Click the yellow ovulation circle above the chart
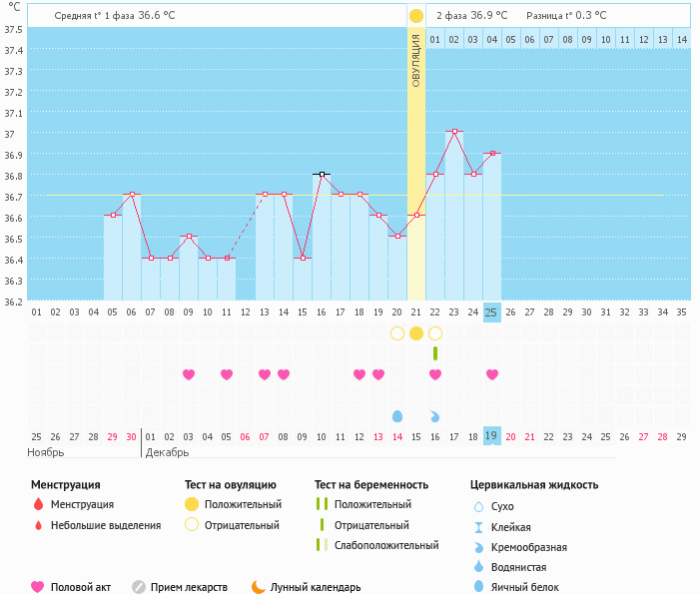 [415, 16]
